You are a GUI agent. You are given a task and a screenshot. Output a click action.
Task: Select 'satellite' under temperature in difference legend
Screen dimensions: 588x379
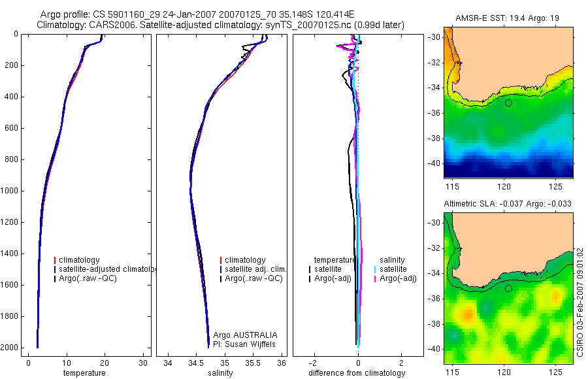point(328,269)
